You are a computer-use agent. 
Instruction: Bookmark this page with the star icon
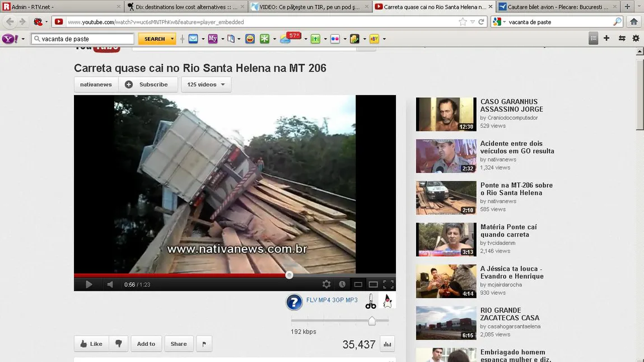point(463,22)
